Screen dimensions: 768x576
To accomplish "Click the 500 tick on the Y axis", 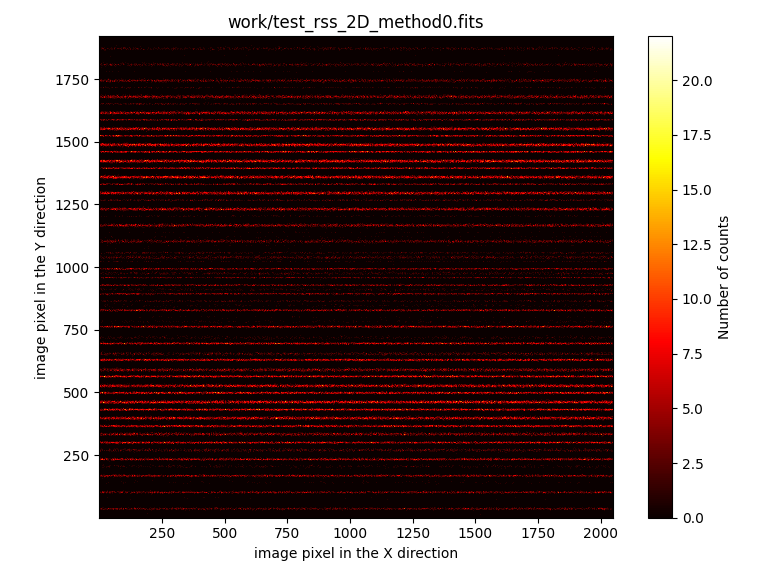I will point(77,393).
